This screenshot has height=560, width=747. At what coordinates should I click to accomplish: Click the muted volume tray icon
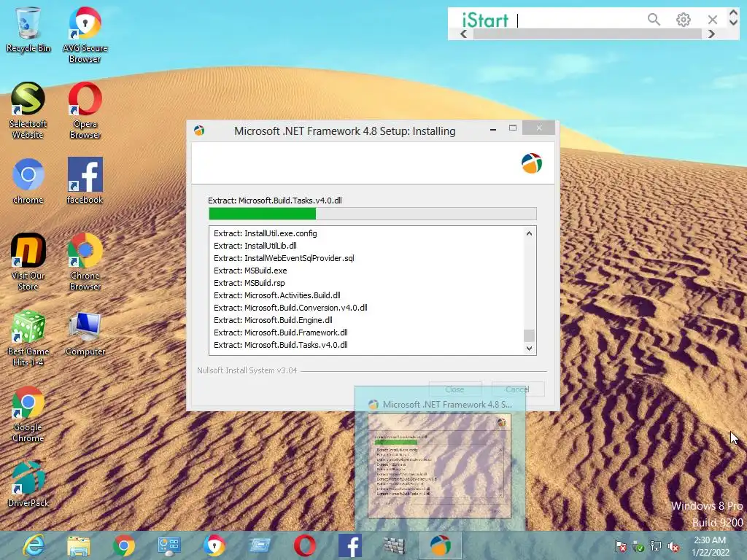[x=673, y=547]
